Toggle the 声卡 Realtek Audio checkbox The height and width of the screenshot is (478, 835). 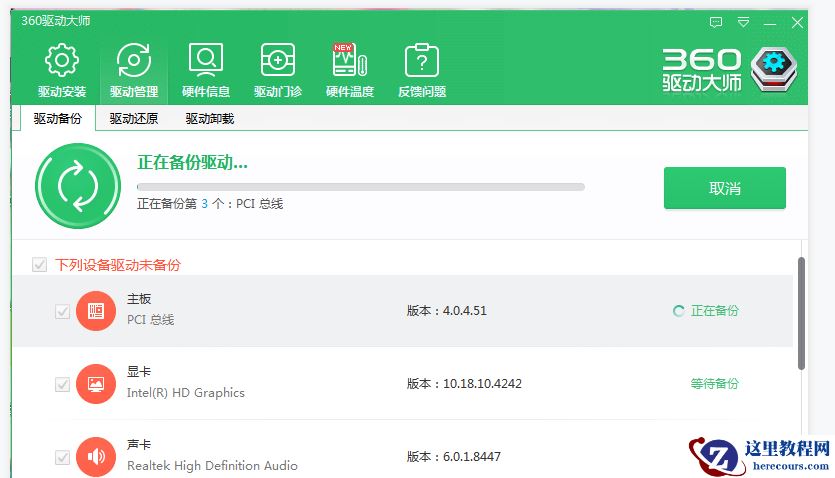[x=62, y=457]
